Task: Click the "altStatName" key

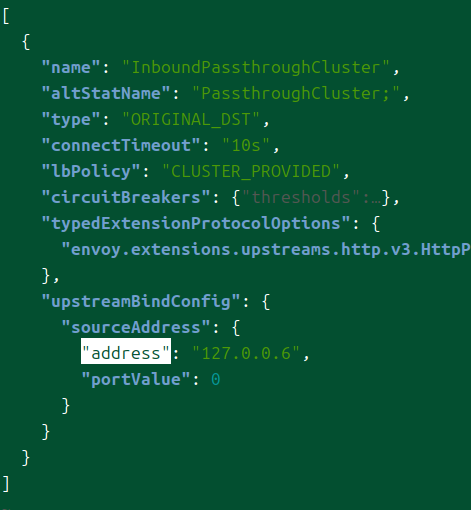Action: 106,93
